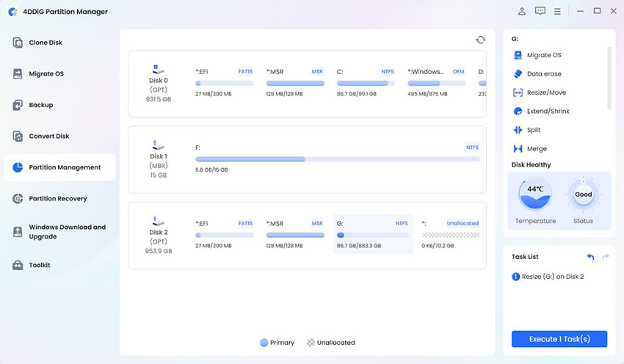Select the C: partition on Disk 0

tap(366, 83)
